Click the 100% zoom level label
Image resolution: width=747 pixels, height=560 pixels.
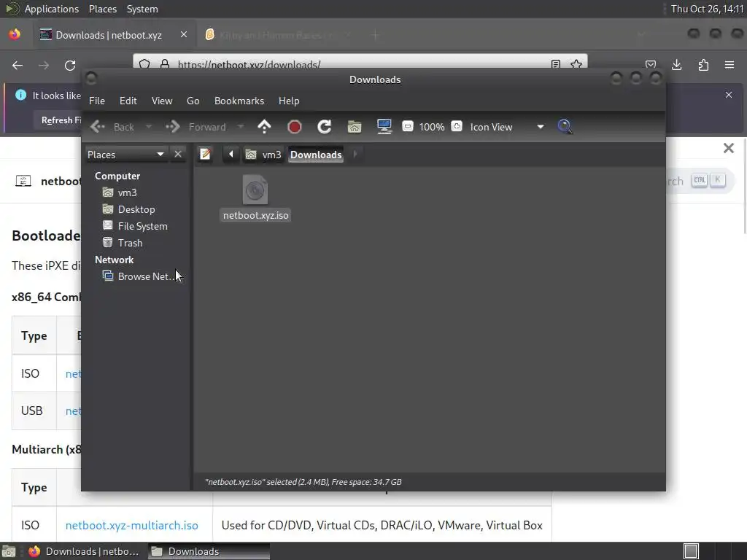[x=432, y=127]
